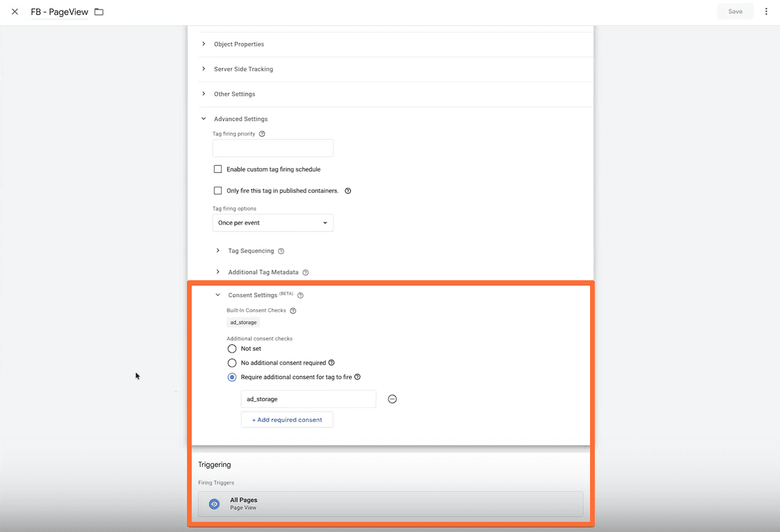Screen dimensions: 780x532
Task: Choose 'No additional consent required'
Action: [232, 363]
